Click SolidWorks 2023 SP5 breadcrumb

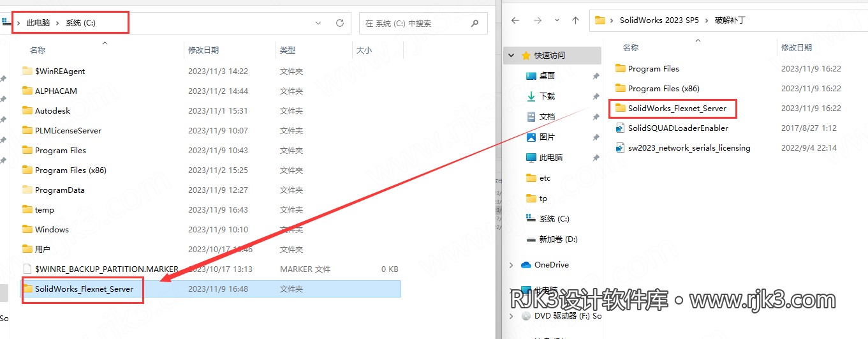[659, 20]
